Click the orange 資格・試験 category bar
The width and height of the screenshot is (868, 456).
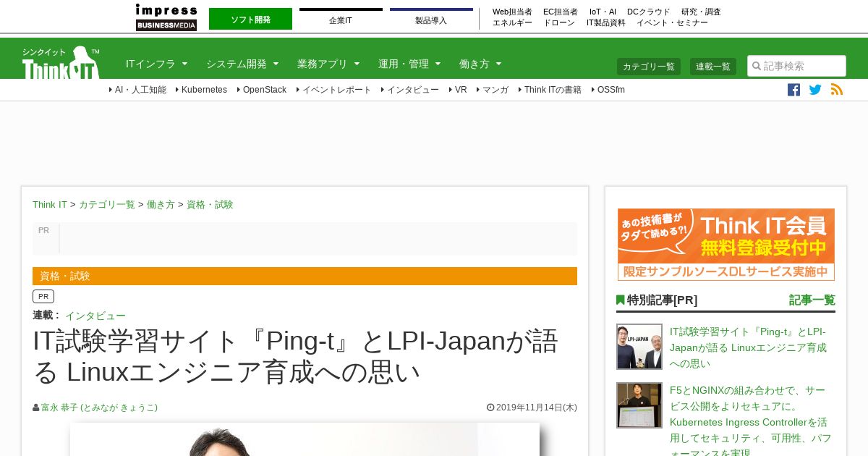pyautogui.click(x=305, y=276)
